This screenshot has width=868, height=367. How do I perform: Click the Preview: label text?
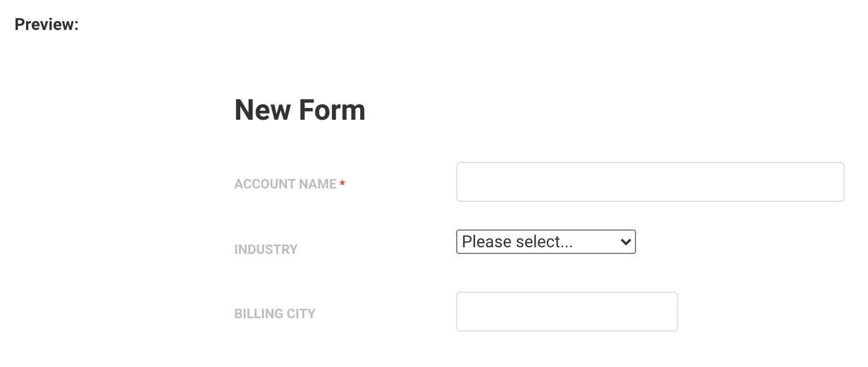(x=47, y=24)
